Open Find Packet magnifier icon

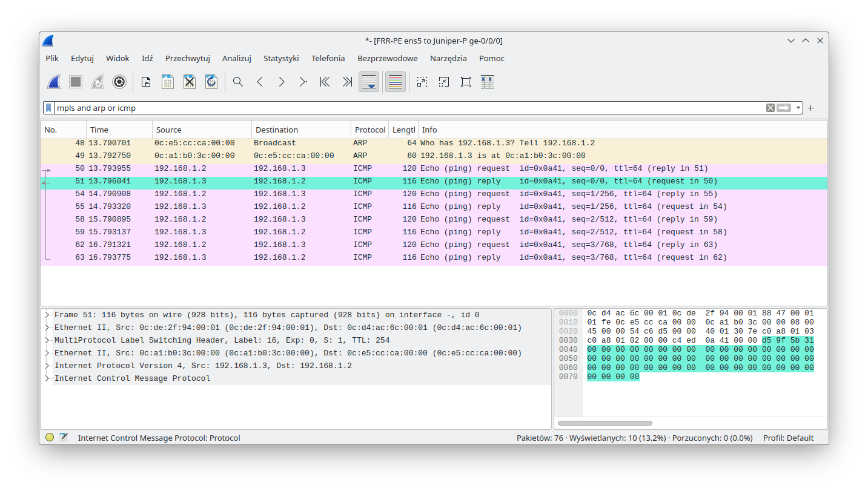[x=238, y=82]
